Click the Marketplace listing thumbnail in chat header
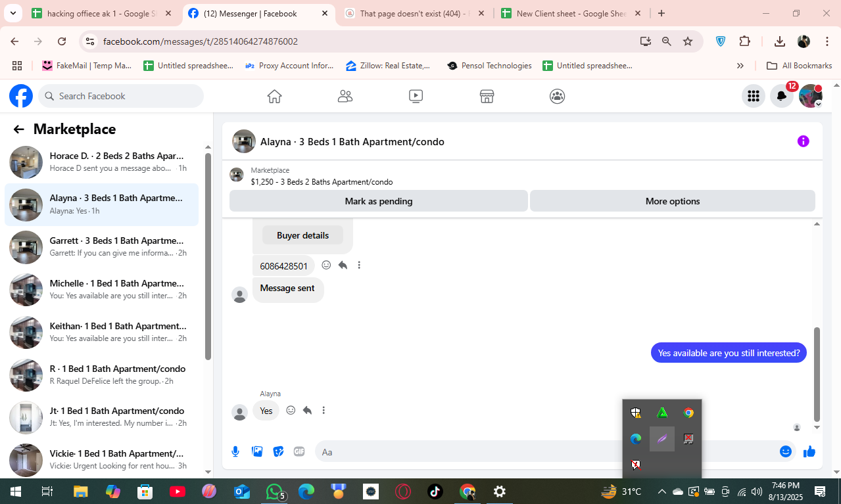The image size is (841, 504). point(244,141)
